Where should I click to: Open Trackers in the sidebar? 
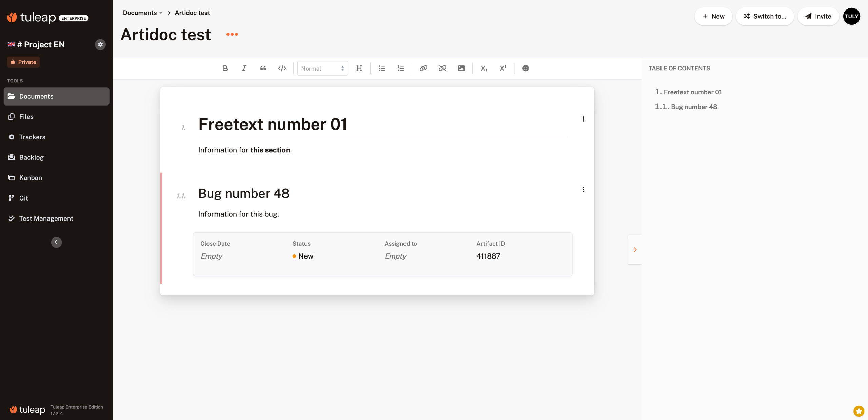pos(32,137)
